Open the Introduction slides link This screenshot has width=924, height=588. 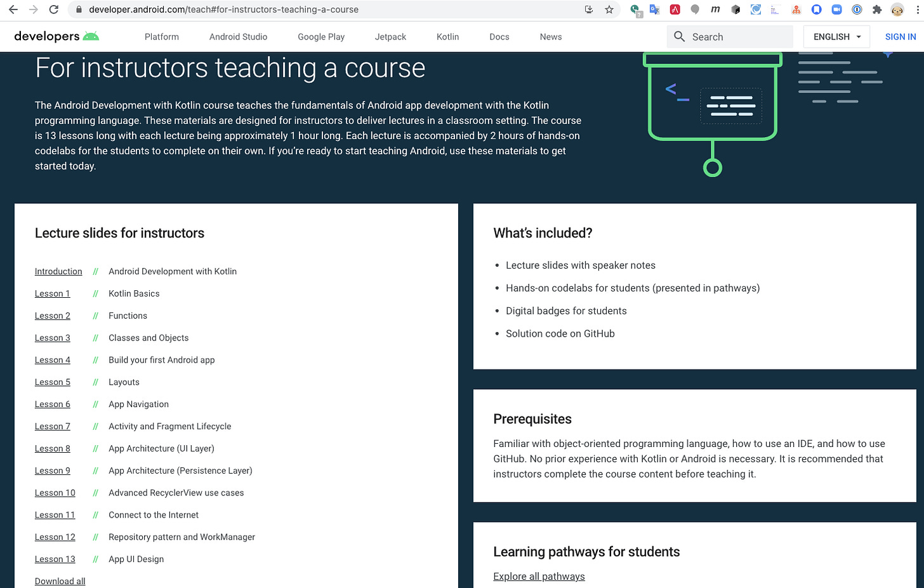click(x=58, y=271)
